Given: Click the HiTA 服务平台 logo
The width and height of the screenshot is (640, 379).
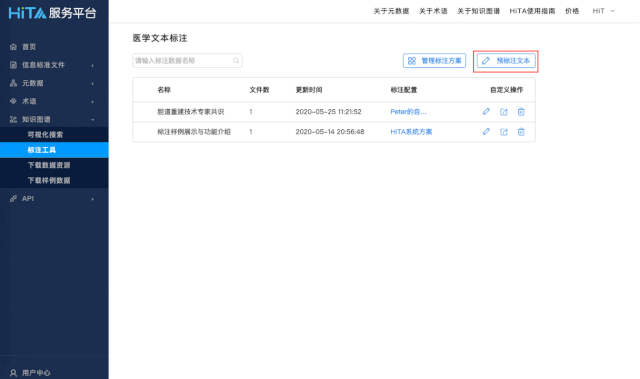Looking at the screenshot, I should (52, 13).
